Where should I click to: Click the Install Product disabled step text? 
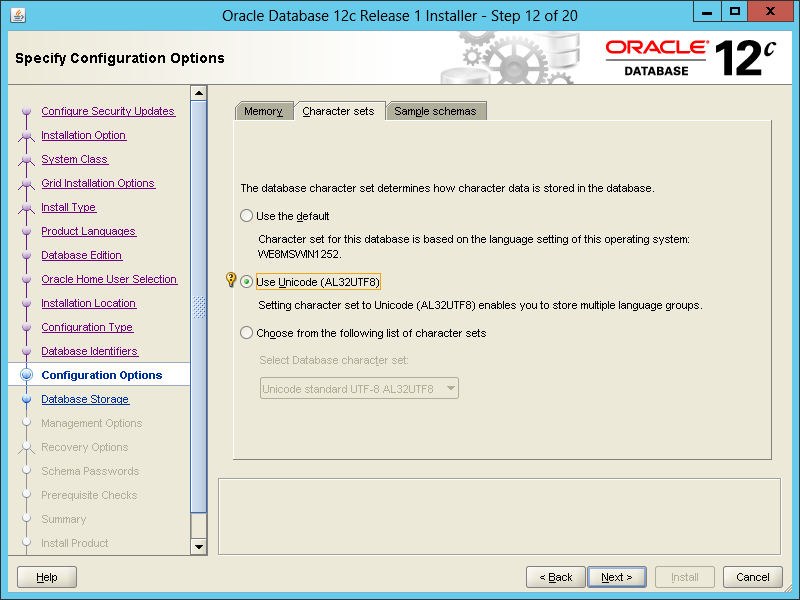click(x=74, y=543)
